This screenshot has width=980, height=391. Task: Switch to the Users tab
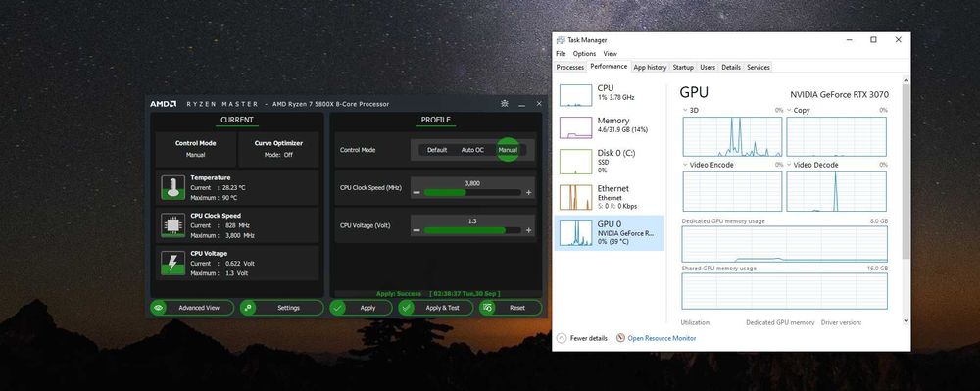[708, 67]
